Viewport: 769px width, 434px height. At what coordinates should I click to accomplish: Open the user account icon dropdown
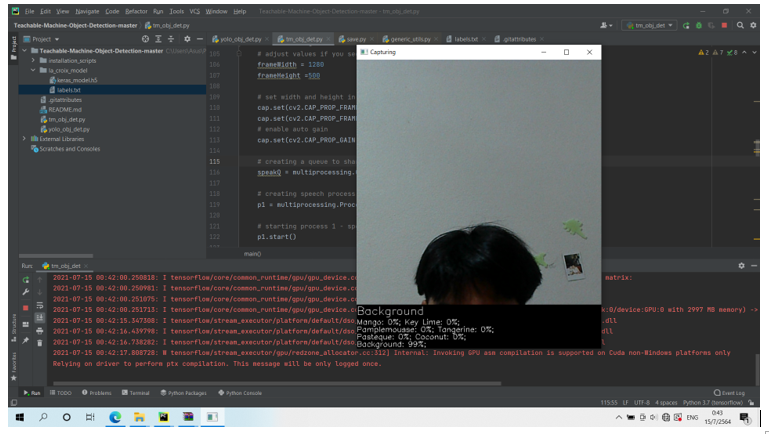pos(606,26)
